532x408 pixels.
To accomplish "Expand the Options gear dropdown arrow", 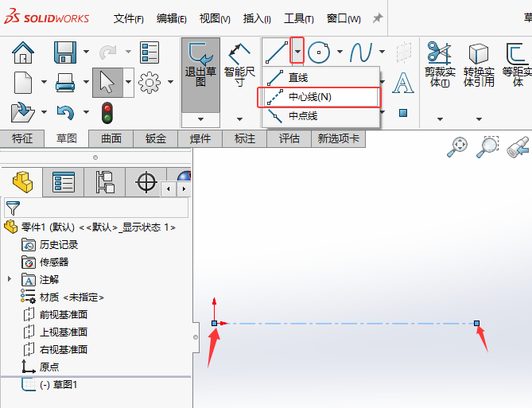I will [x=171, y=82].
